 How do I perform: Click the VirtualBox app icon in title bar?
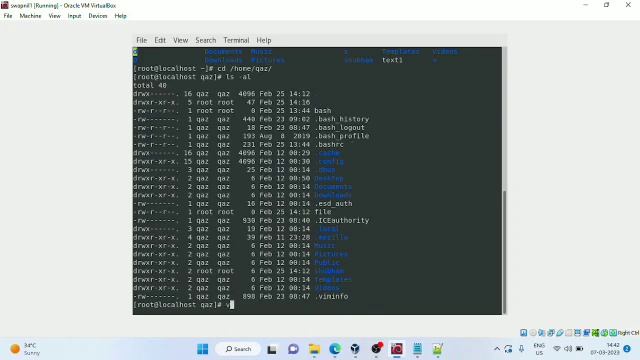click(x=5, y=5)
